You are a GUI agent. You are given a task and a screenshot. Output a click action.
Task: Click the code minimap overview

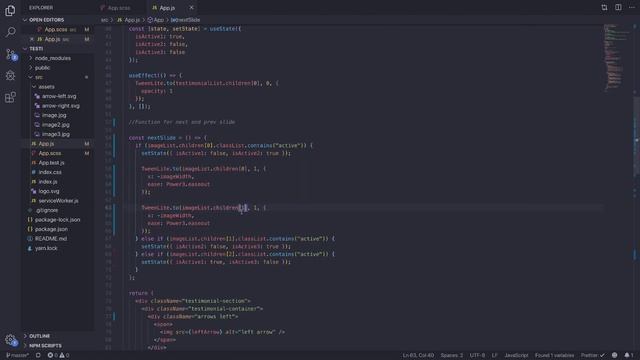(617, 57)
